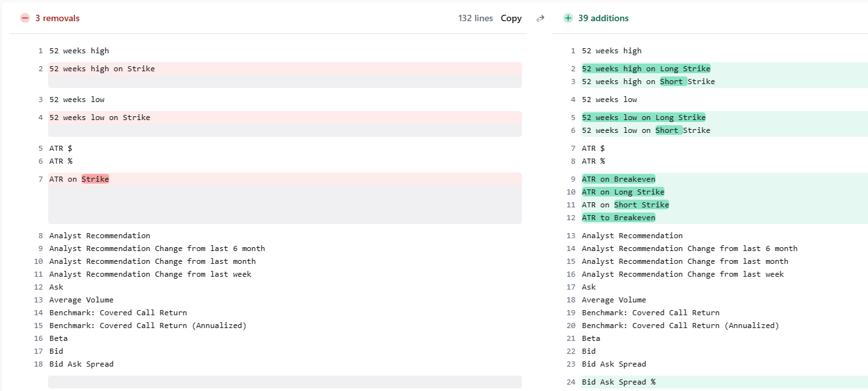The width and height of the screenshot is (868, 391).
Task: Click 'Analyst Recommendation' text on line 13
Action: pyautogui.click(x=632, y=236)
